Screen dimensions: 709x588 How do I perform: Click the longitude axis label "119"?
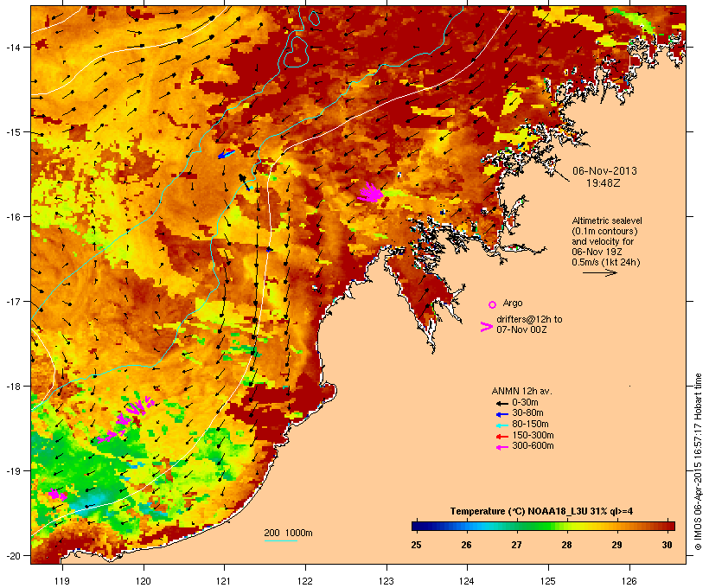[62, 581]
